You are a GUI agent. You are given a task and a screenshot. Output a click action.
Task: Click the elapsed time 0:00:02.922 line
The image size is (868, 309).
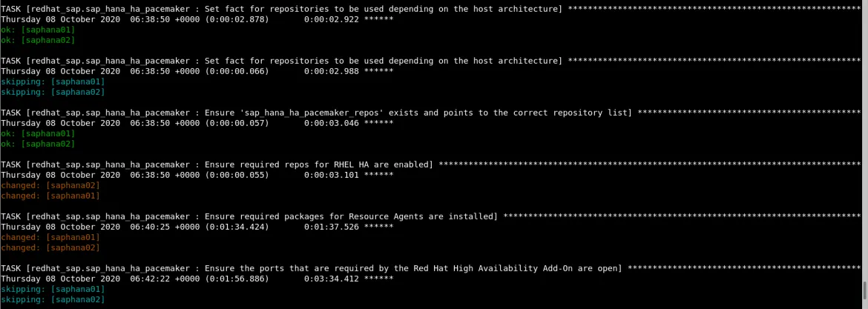pos(197,19)
